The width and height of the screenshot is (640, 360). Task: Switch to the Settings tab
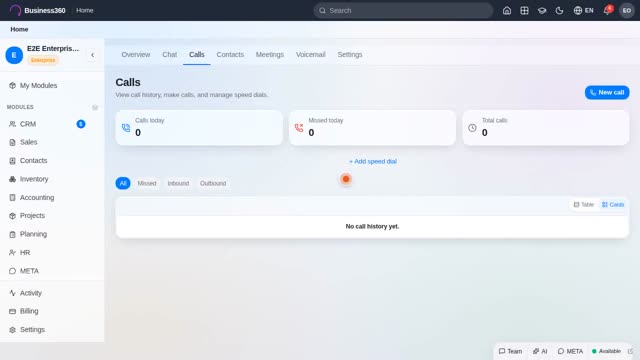tap(349, 55)
